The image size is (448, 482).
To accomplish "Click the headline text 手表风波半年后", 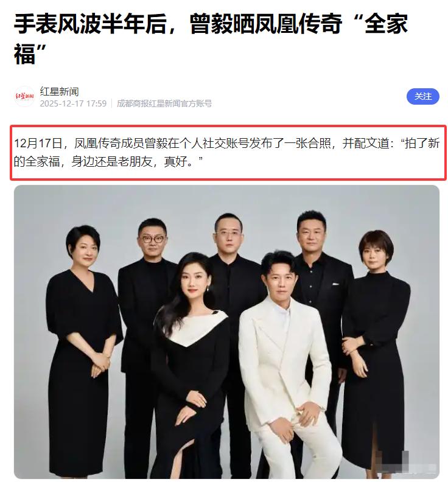I will pyautogui.click(x=91, y=24).
